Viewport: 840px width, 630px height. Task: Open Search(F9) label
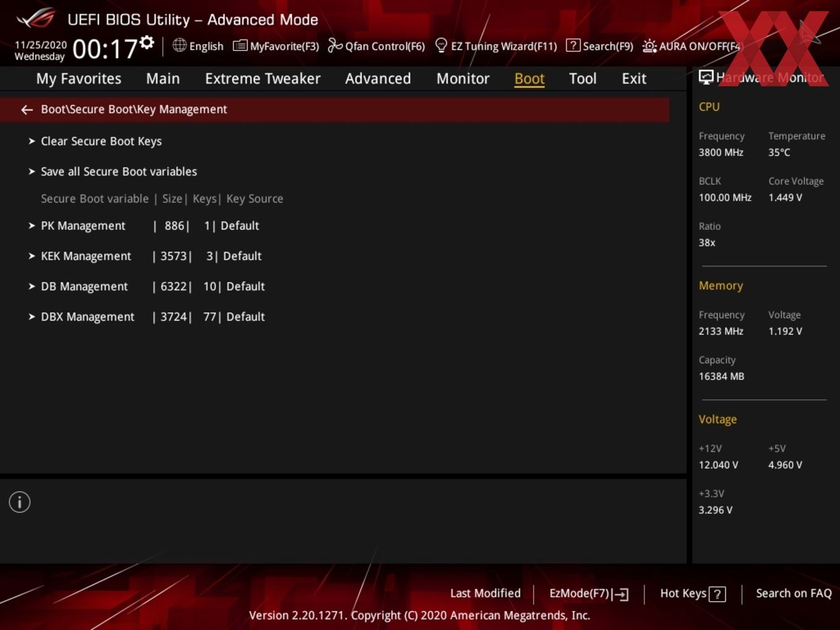tap(608, 46)
